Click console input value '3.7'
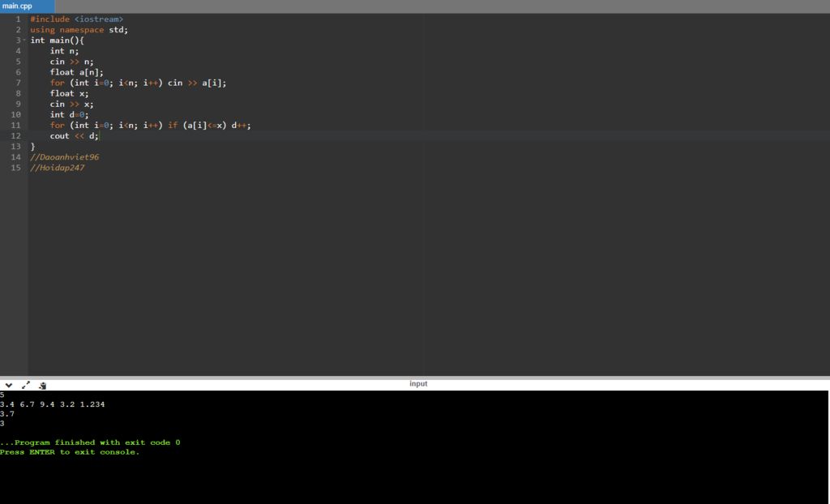The width and height of the screenshot is (830, 504). point(6,413)
